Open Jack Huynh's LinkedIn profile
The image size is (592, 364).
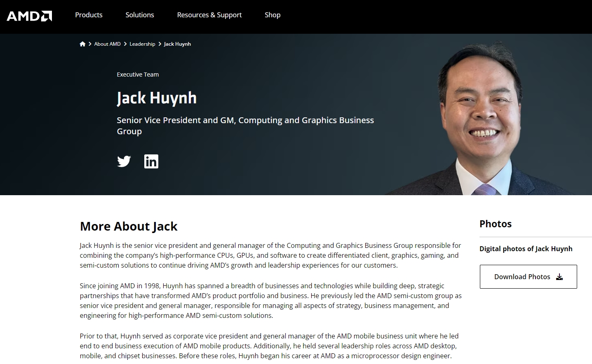151,161
